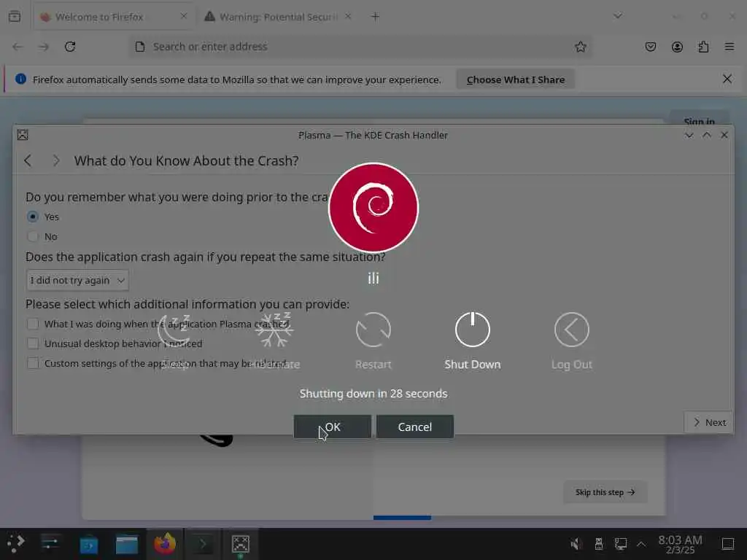Open the Dolphin file manager taskbar icon

[x=127, y=544]
